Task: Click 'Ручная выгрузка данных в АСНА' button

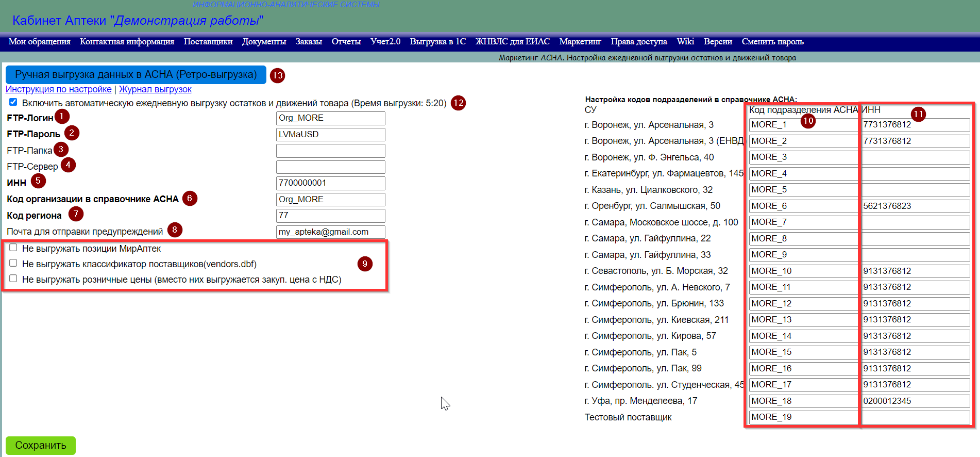Action: pyautogui.click(x=136, y=75)
